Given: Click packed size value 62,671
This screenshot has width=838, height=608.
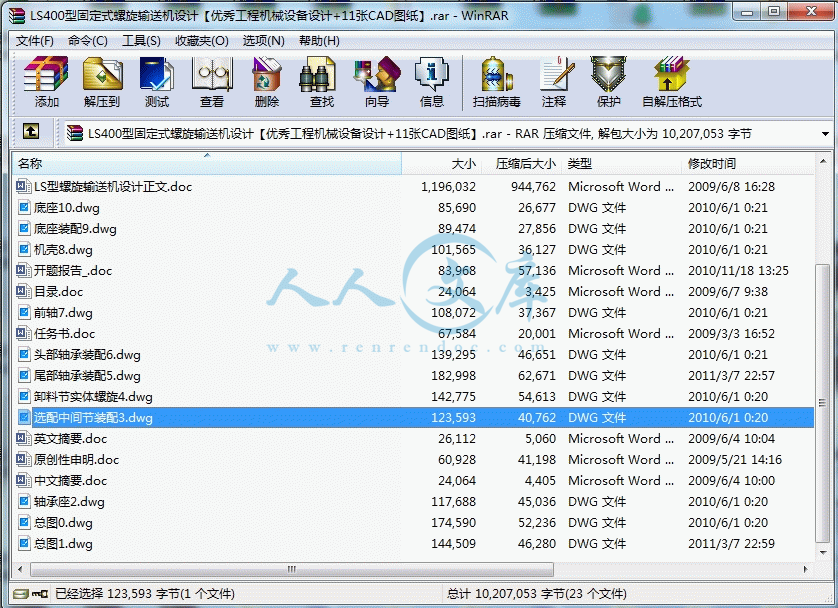Looking at the screenshot, I should tap(537, 376).
